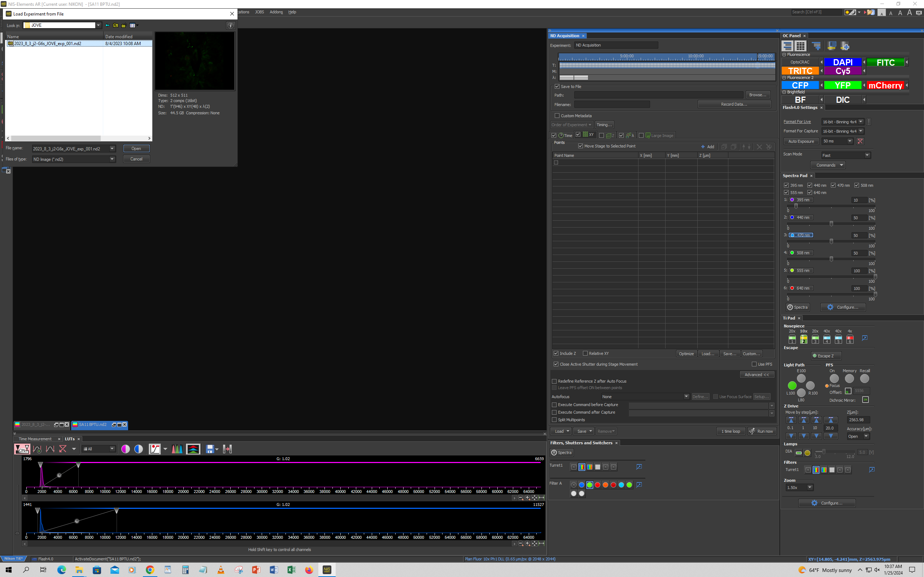Screen dimensions: 924x577
Task: Click the 440 nm intensity slider
Action: [x=831, y=224]
